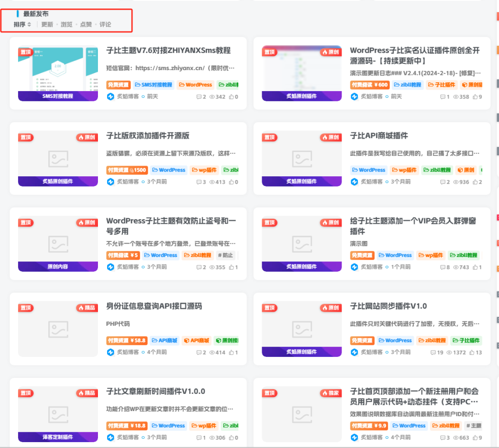Screen dimensions: 499x448
Task: Open post 子比文章刷新时间插件V1.0.0
Action: [155, 392]
